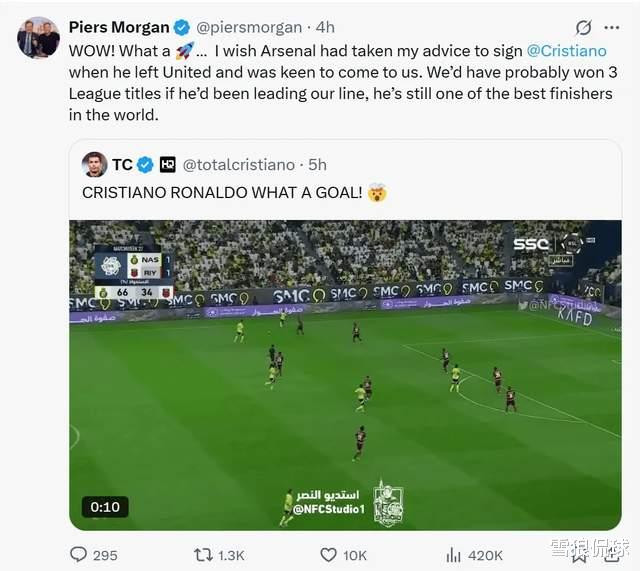Viewport: 640px width, 571px height.
Task: Open the quoted tweet text CRISTIANO RONALDO WHAT A GOAL
Action: point(222,193)
